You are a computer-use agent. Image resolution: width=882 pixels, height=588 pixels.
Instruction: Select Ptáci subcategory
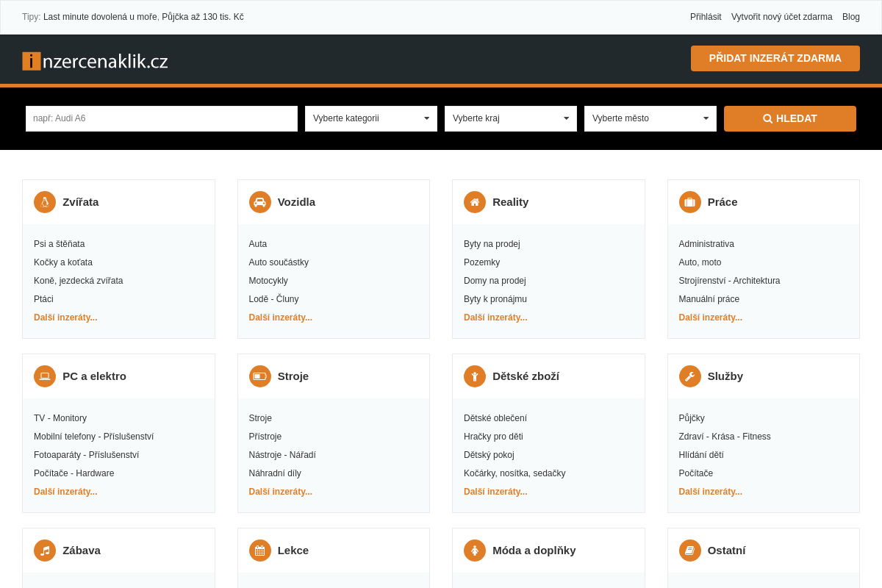pos(43,299)
